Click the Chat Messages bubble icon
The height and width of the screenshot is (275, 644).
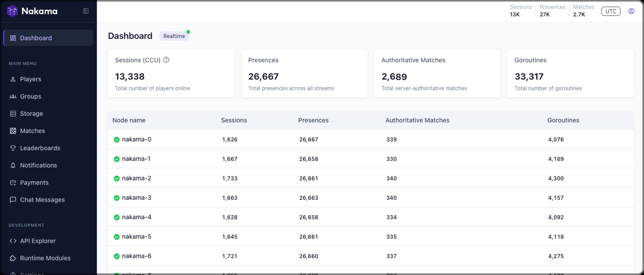point(13,200)
